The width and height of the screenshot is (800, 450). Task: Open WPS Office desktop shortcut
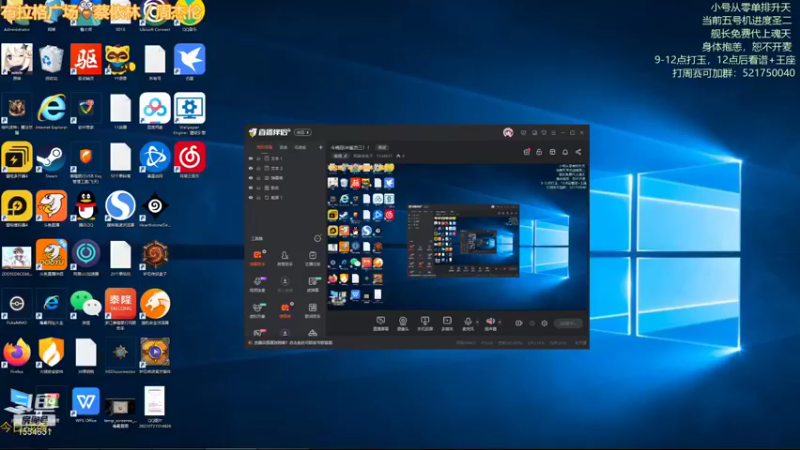click(x=86, y=405)
